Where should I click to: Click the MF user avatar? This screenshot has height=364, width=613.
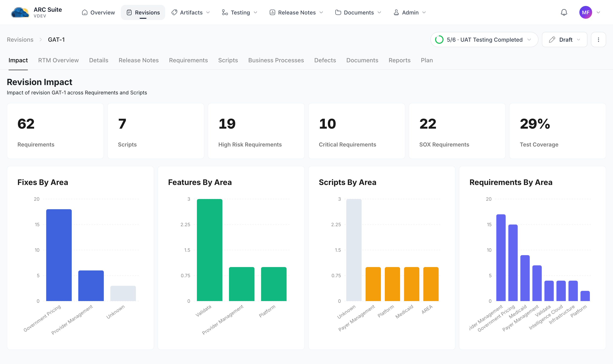[x=586, y=12]
